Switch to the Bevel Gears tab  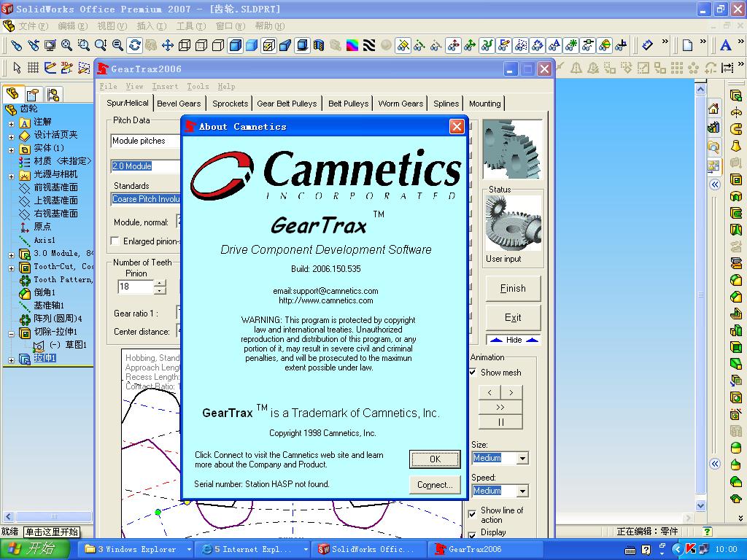point(179,104)
